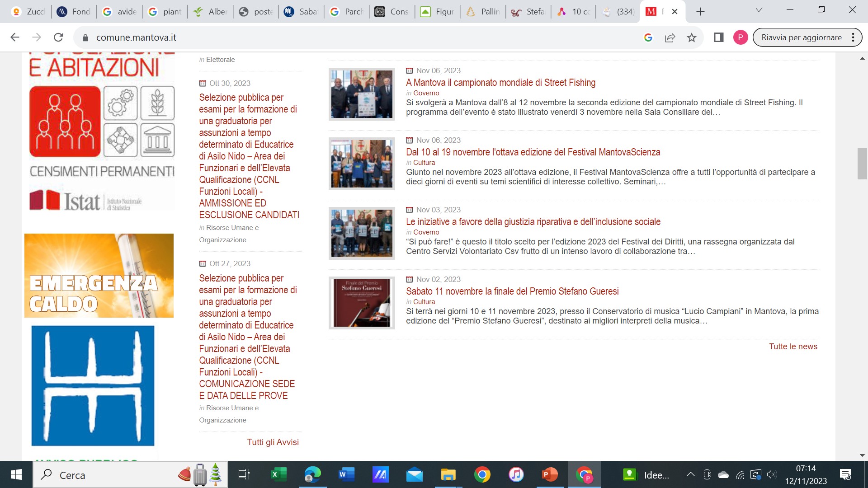868x488 pixels.
Task: Open Premio Stefano Gueresi article link
Action: (512, 291)
